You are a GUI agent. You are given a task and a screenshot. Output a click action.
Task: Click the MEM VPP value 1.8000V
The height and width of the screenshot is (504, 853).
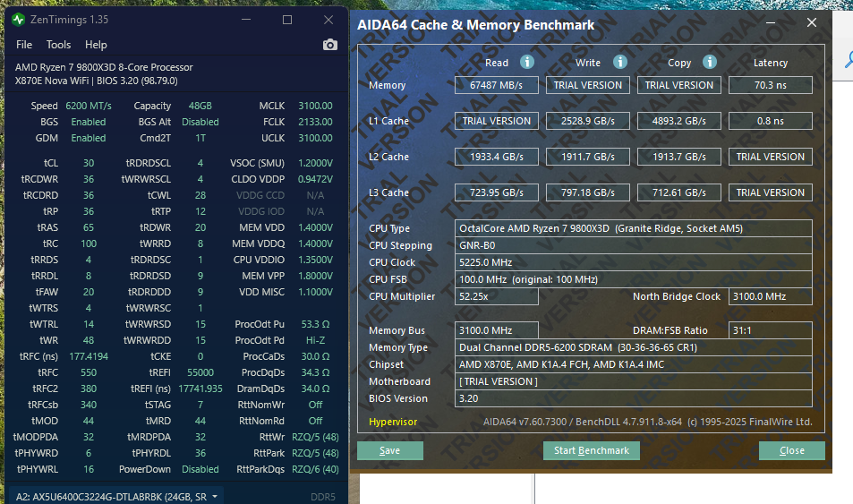316,276
